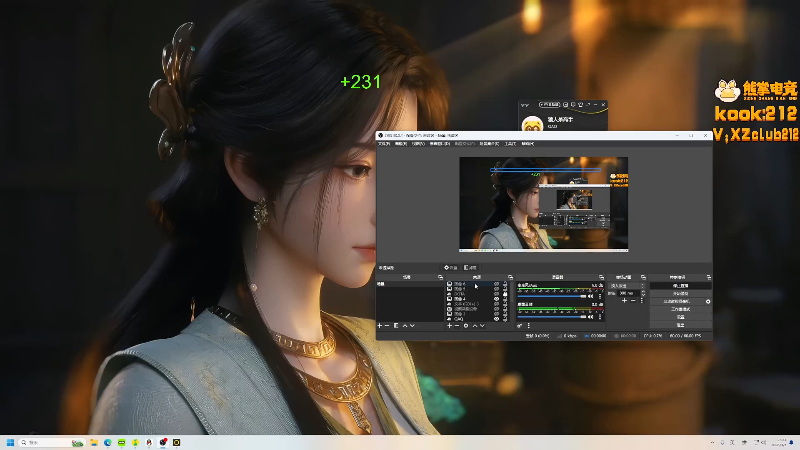Open the File menu in OBS

pos(384,143)
